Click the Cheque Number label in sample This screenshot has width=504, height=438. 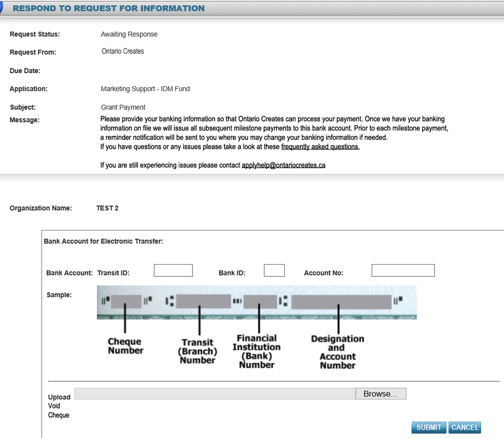(126, 346)
